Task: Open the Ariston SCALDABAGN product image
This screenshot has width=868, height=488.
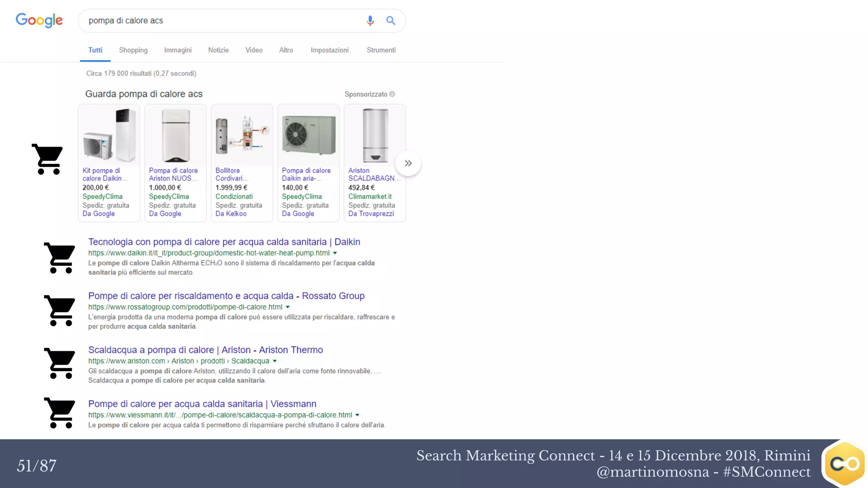Action: coord(375,135)
